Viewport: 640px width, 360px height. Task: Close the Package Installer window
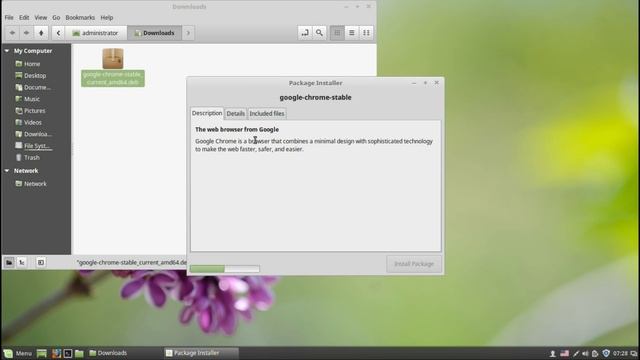pos(437,82)
